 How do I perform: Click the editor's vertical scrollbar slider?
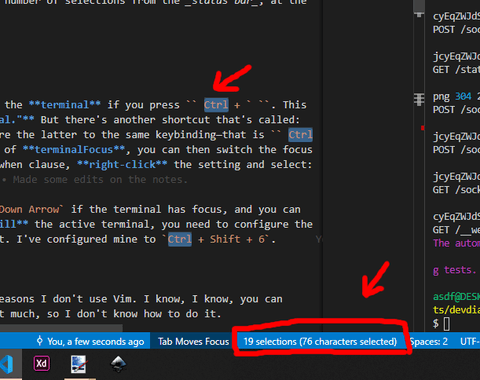[x=419, y=6]
